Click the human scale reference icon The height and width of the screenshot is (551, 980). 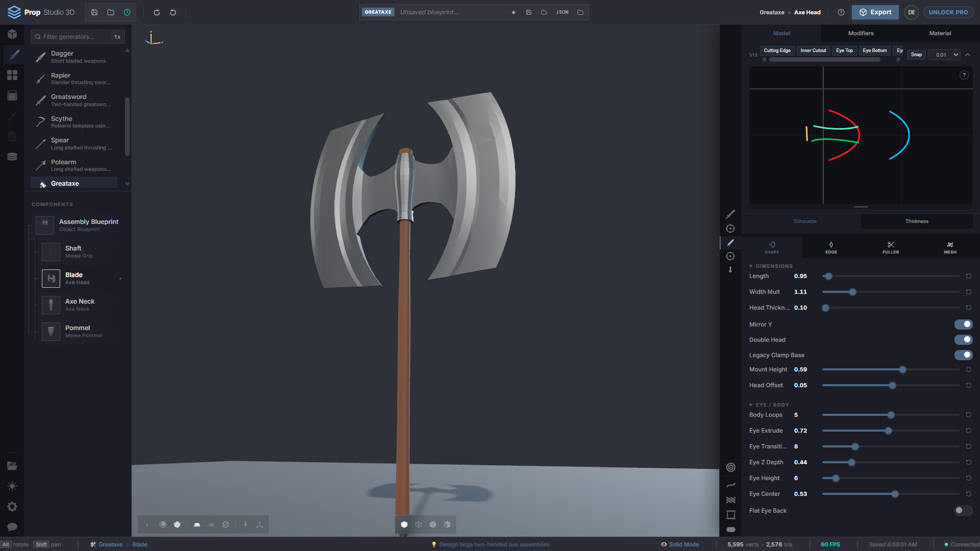[246, 524]
